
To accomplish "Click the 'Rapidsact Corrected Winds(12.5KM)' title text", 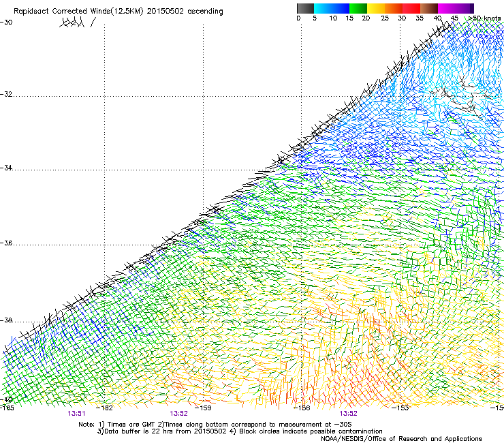I will [x=78, y=12].
